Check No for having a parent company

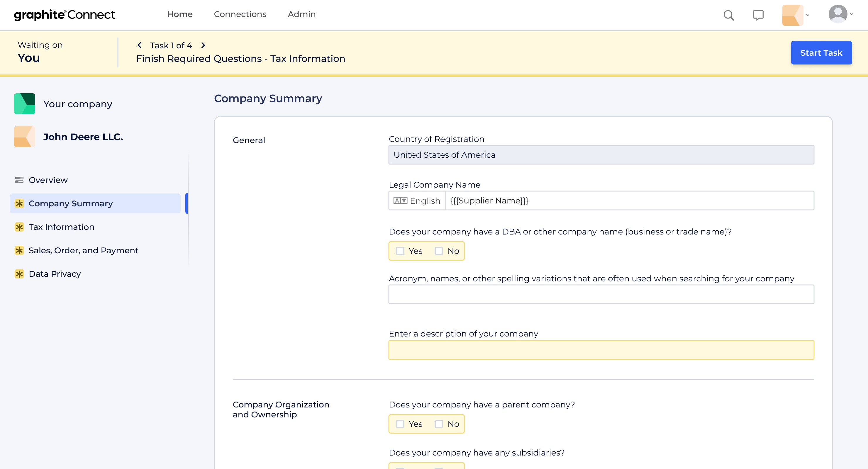pos(439,424)
